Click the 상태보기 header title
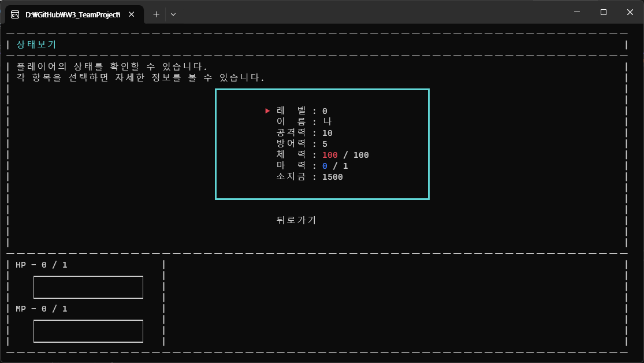644x363 pixels. (36, 45)
